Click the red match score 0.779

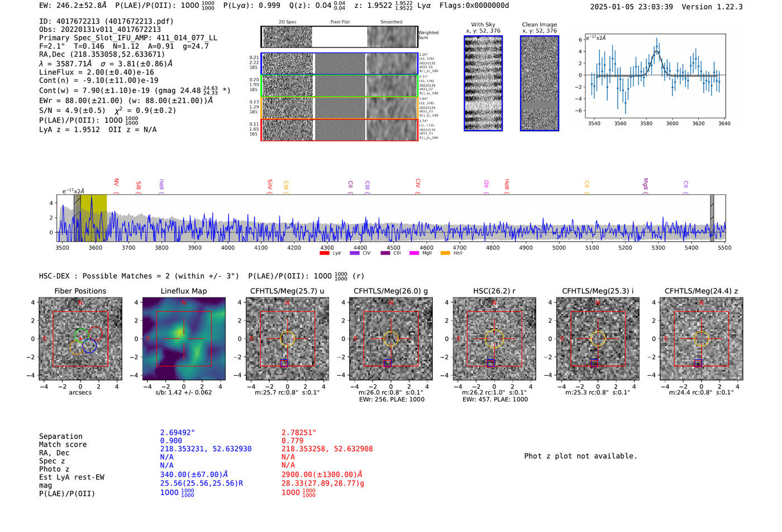292,440
